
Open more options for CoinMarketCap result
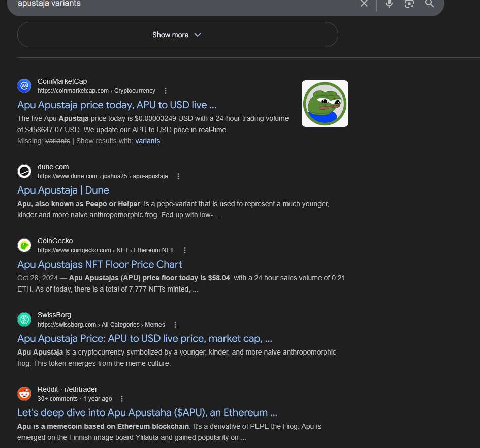pyautogui.click(x=165, y=91)
